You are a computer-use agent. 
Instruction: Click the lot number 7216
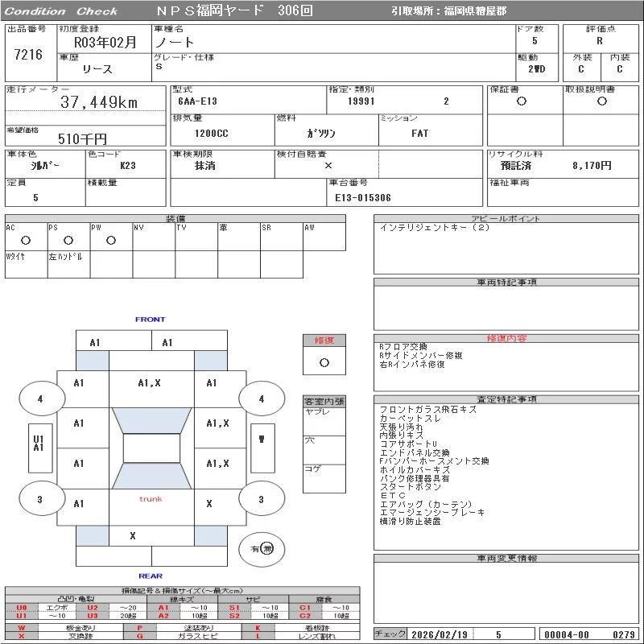pos(28,54)
